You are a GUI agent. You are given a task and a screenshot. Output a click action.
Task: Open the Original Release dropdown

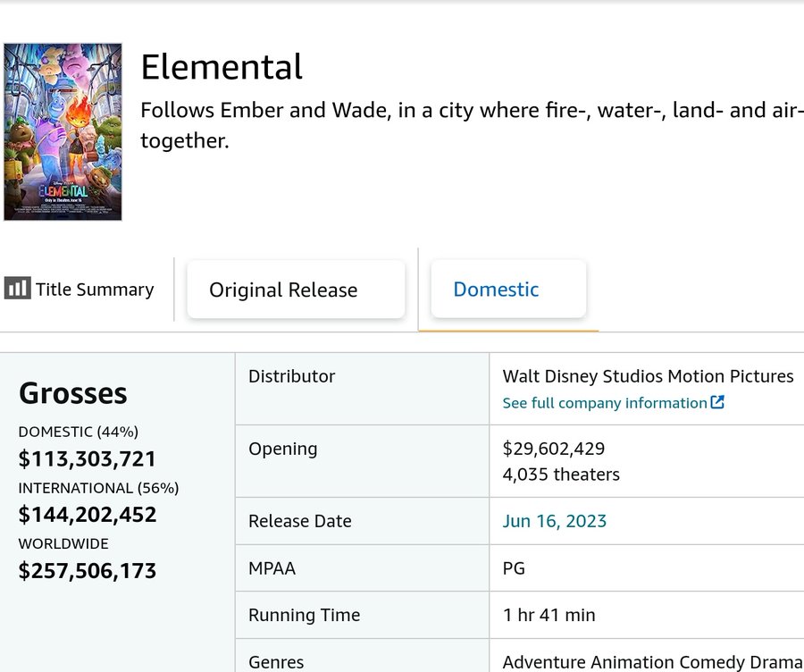tap(296, 290)
